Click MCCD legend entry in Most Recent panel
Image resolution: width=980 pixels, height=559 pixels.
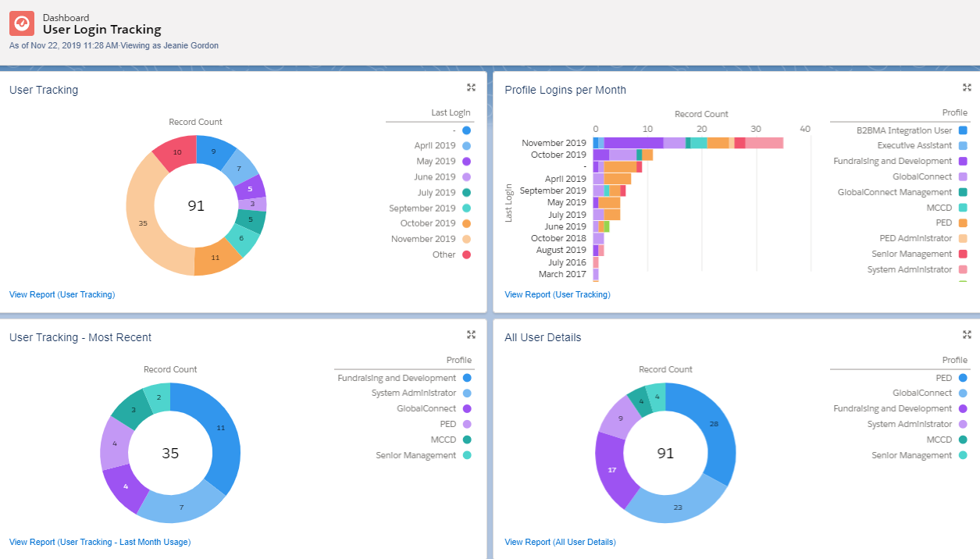coord(444,440)
